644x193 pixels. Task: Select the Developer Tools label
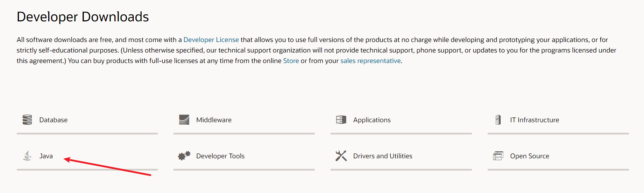220,156
